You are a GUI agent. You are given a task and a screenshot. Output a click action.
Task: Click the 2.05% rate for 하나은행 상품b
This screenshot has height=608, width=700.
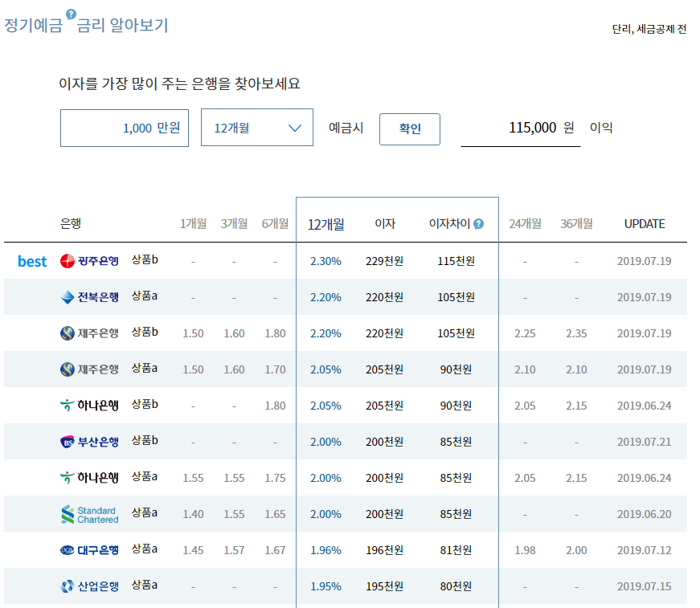[325, 406]
